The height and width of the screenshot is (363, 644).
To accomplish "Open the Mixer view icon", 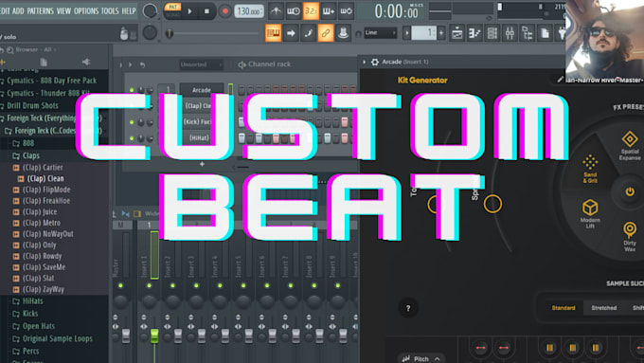I will [x=510, y=33].
